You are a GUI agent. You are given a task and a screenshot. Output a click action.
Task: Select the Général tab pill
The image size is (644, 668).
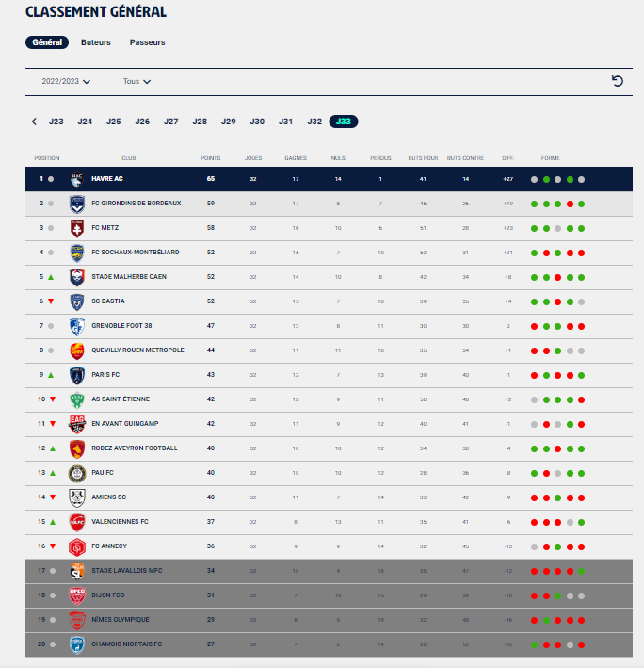coord(47,42)
